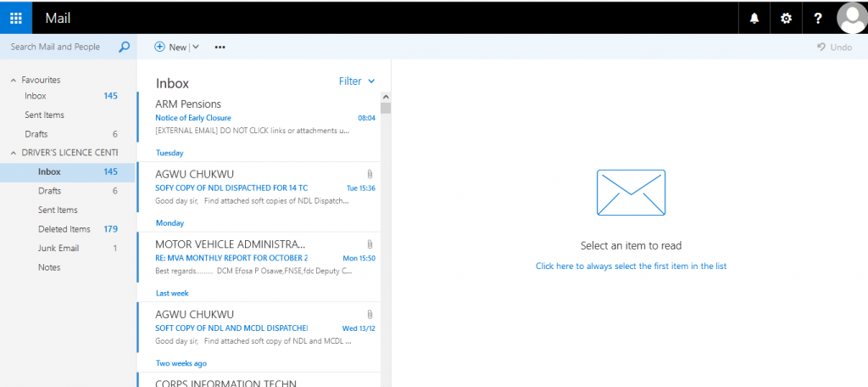The height and width of the screenshot is (387, 868).
Task: Click the search magnifier icon
Action: click(124, 48)
